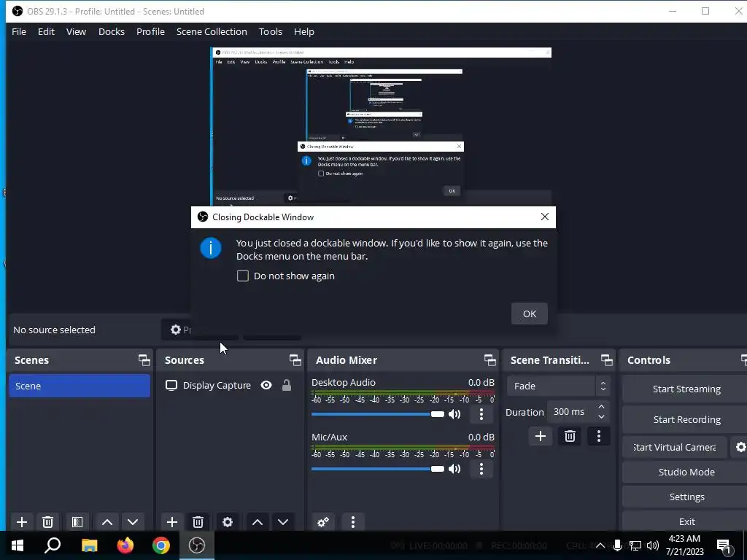747x560 pixels.
Task: Add a new source with plus icon
Action: coord(172,522)
